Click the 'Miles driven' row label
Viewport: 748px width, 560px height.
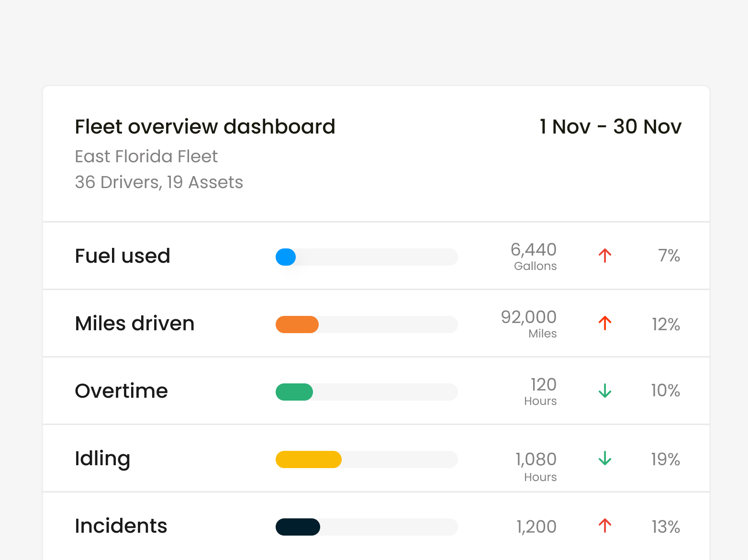pos(134,323)
